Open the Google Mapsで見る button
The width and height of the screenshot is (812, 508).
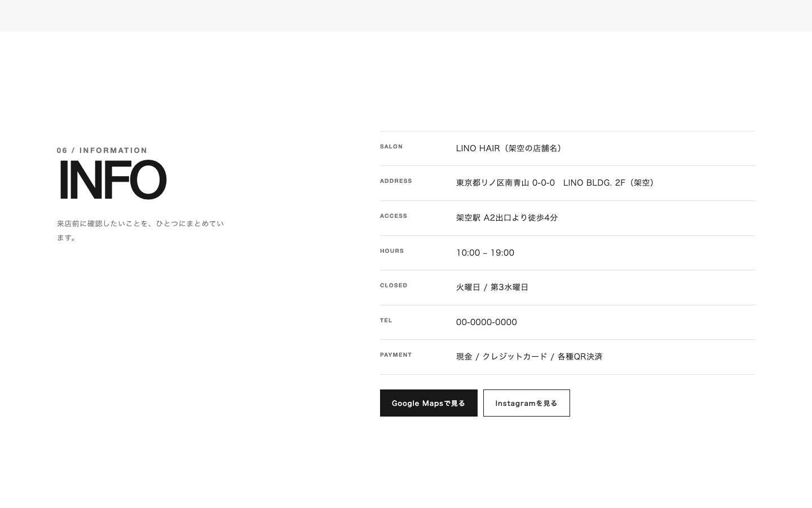click(x=429, y=403)
